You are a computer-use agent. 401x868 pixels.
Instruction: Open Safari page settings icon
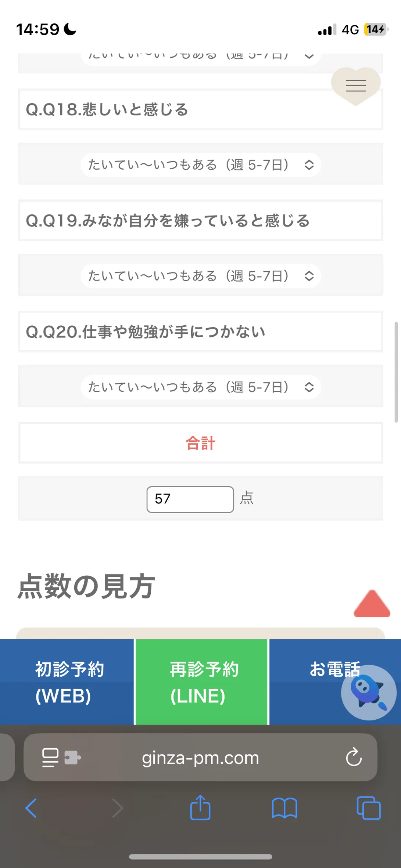pos(50,757)
